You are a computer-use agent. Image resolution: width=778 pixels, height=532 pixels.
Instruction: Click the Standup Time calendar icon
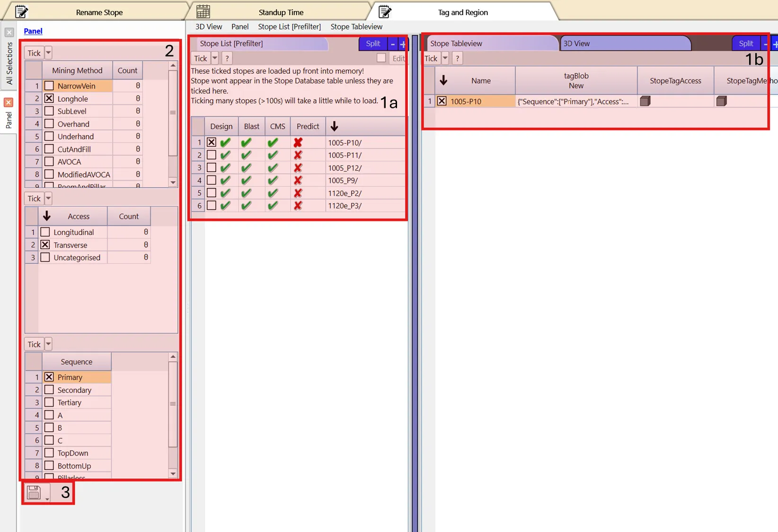[x=203, y=12]
